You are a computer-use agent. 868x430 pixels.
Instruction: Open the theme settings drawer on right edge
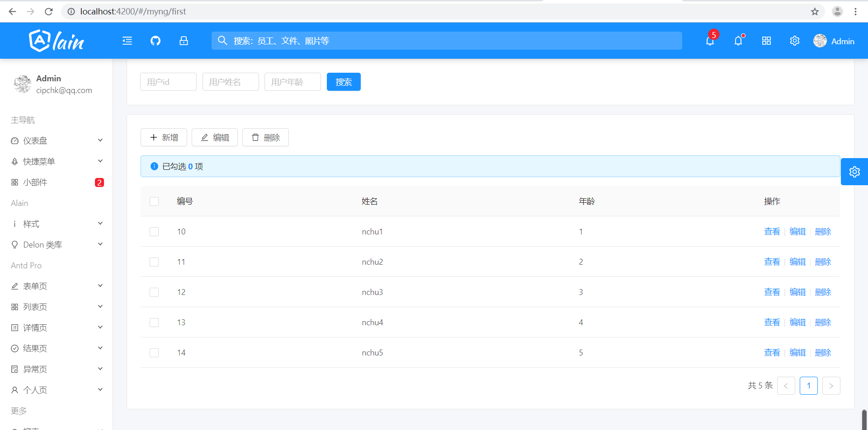[x=854, y=172]
